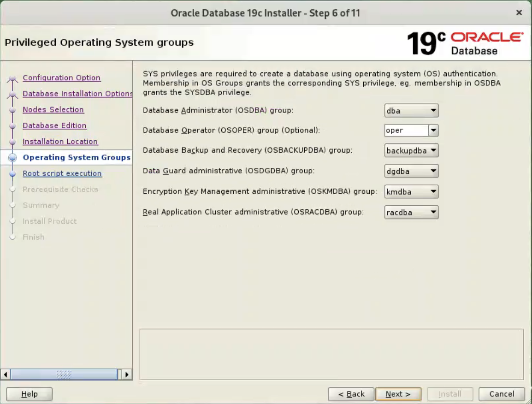Click the sidebar horizontal scrollbar thumb
Viewport: 532px width, 404px height.
tap(64, 375)
